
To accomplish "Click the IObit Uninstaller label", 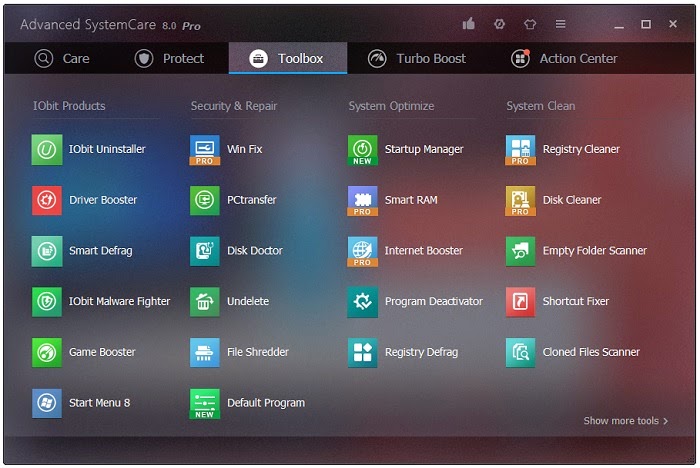I will pyautogui.click(x=107, y=149).
